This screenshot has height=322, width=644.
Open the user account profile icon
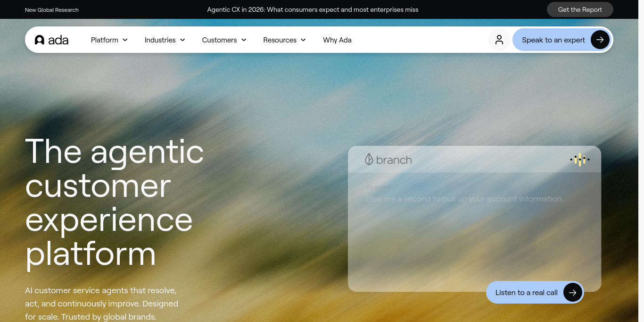pos(499,40)
